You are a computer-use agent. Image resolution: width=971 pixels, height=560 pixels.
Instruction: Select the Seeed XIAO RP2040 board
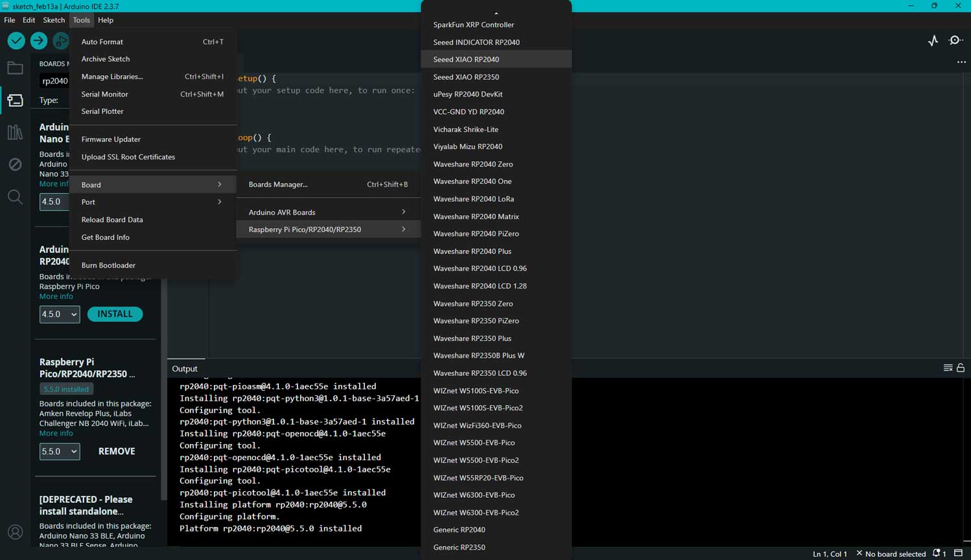[x=497, y=60]
